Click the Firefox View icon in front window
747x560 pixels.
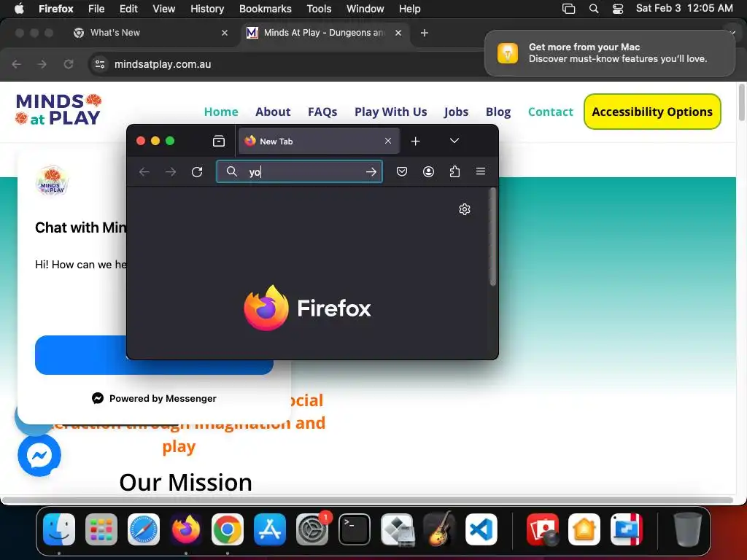pos(219,141)
